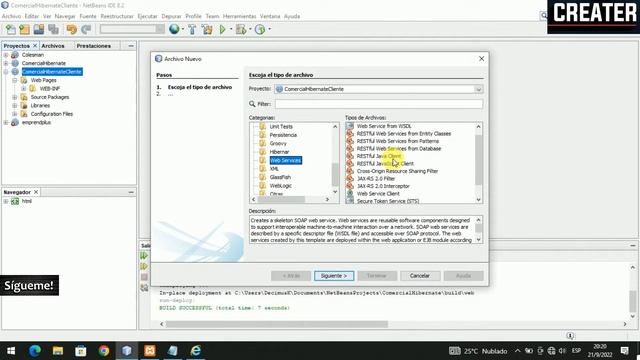This screenshot has width=640, height=360.
Task: Click the Open Project toolbar icon
Action: click(x=39, y=29)
